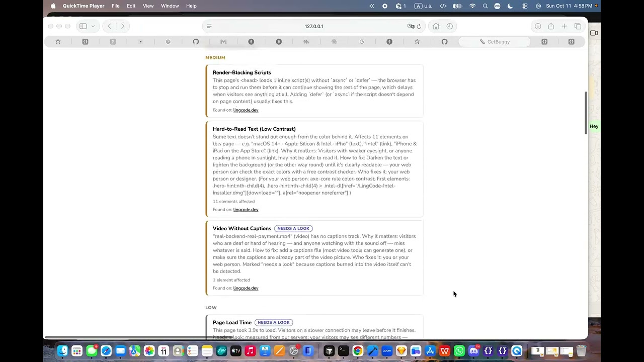This screenshot has height=362, width=644.
Task: Stop the screen recording from the menu bar
Action: (x=385, y=6)
